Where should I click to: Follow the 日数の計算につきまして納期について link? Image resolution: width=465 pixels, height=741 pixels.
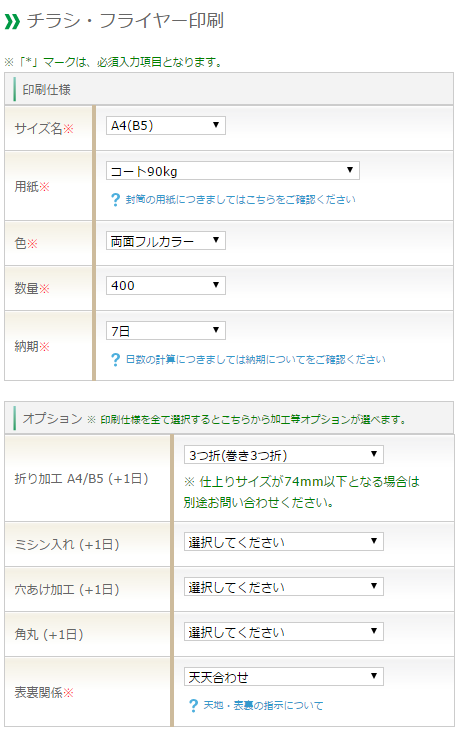(256, 360)
